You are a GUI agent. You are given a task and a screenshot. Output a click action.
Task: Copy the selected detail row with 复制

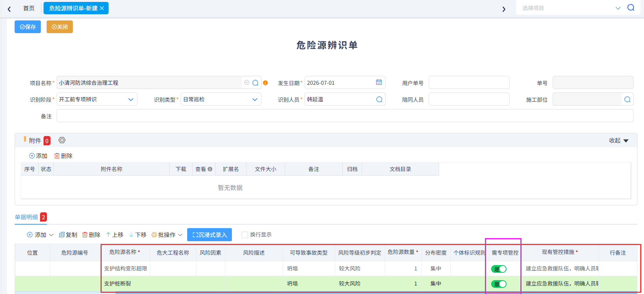click(68, 235)
